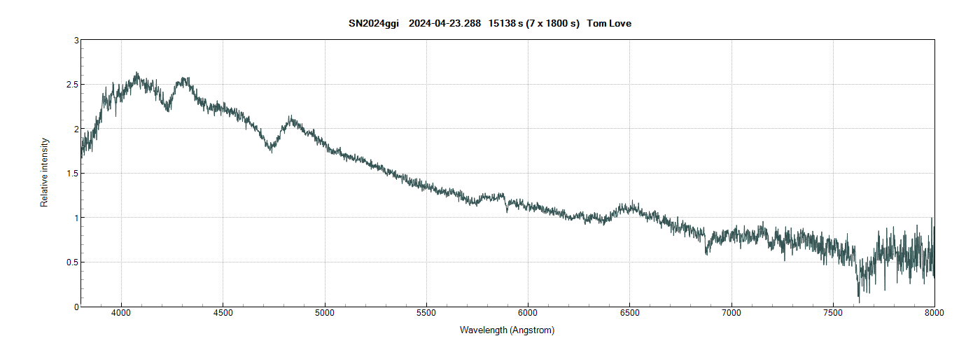This screenshot has width=980, height=350.
Task: Click the deepest absorption dip near 7600 Angstrom
Action: click(x=859, y=301)
